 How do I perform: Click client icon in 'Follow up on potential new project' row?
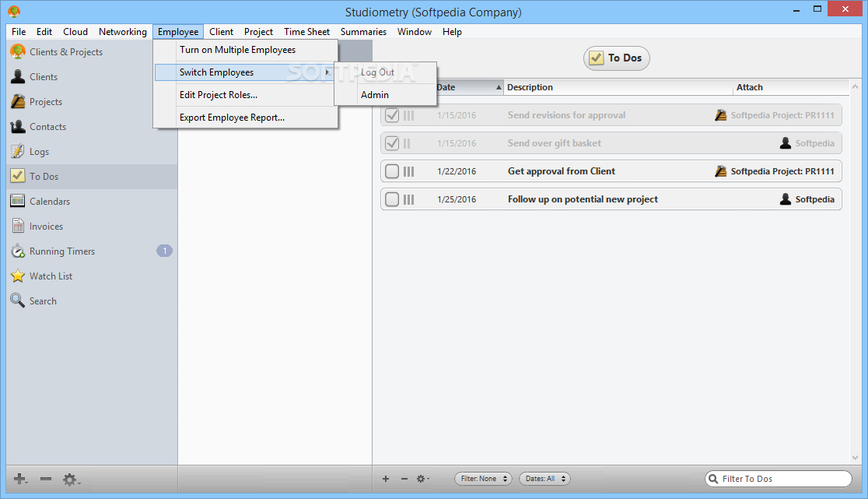[x=785, y=199]
